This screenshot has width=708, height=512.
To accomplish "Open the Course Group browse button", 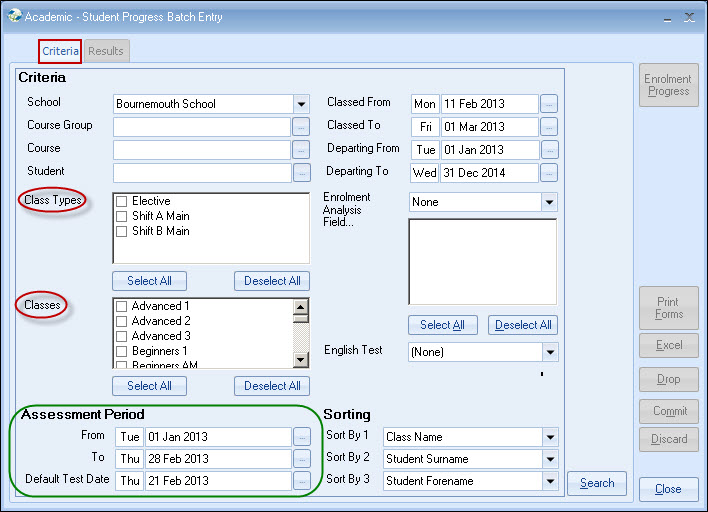I will tap(301, 127).
